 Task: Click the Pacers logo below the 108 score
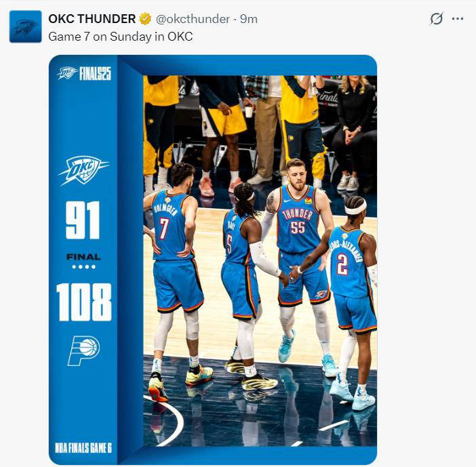click(x=84, y=351)
